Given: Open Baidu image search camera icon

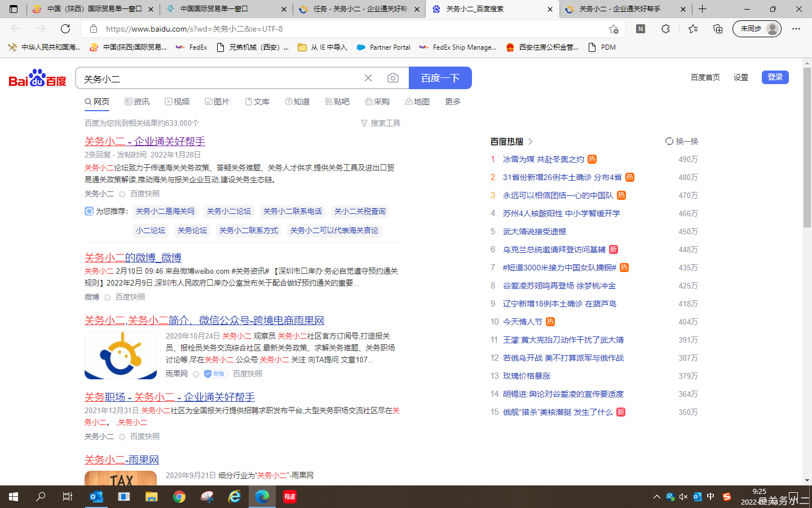Looking at the screenshot, I should tap(393, 78).
